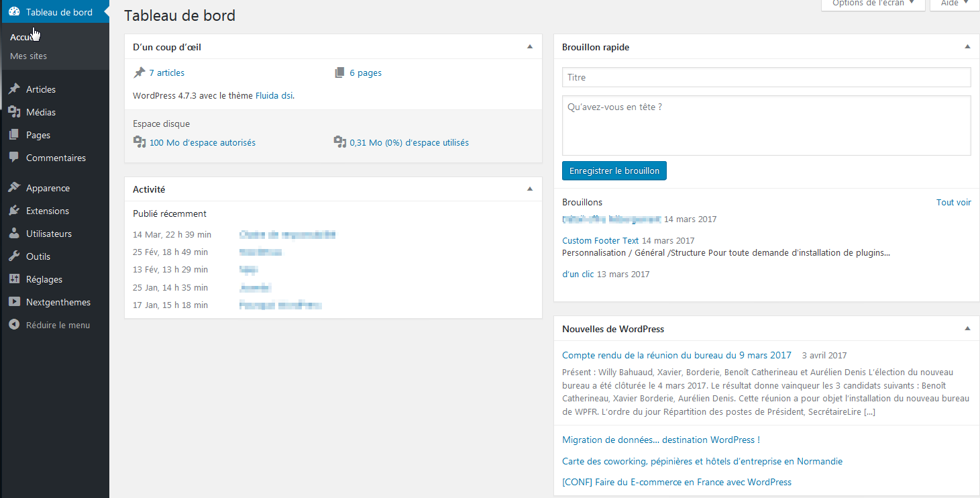Open blurred post published 13 Fév
Viewport: 980px width, 498px height.
249,269
